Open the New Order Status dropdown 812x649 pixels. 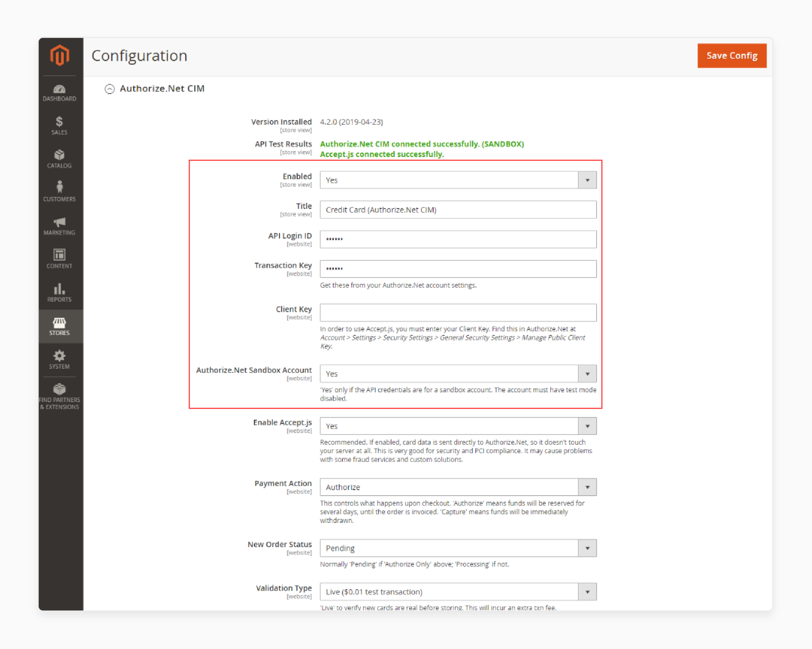(x=458, y=548)
